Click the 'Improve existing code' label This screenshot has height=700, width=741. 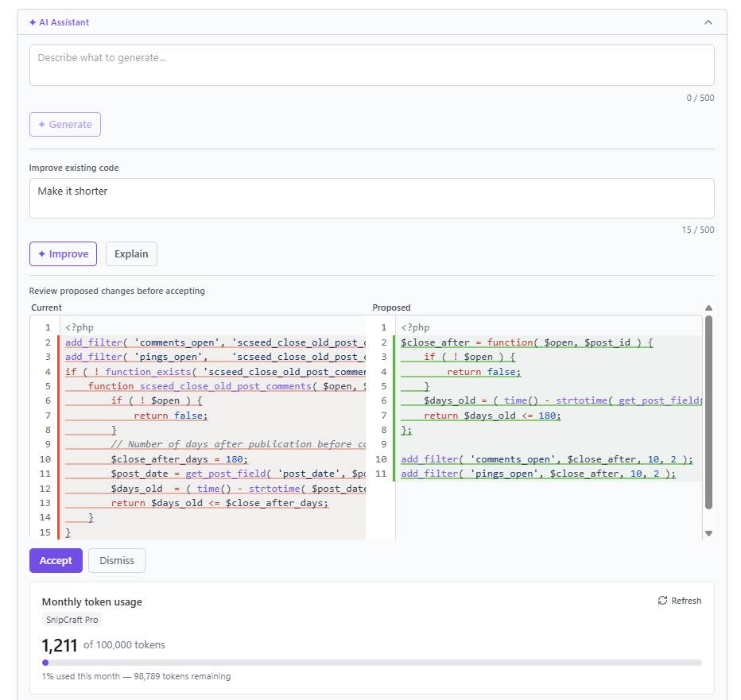point(74,168)
